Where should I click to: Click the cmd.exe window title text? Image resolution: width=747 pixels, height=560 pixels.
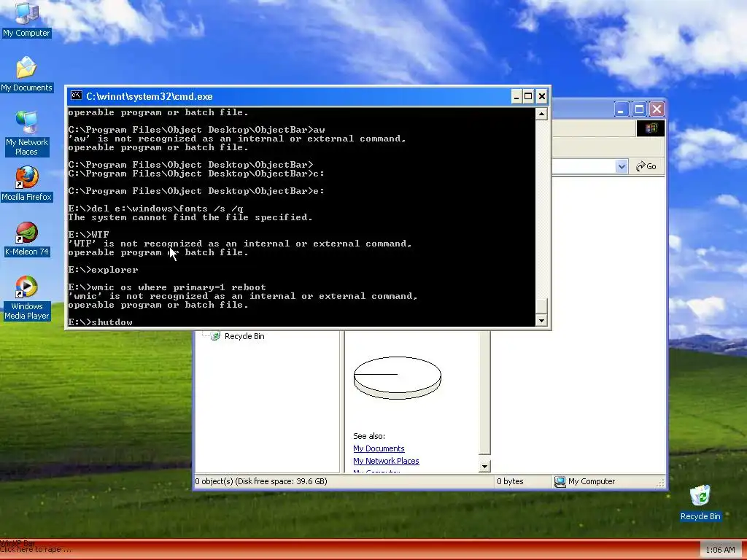[149, 97]
